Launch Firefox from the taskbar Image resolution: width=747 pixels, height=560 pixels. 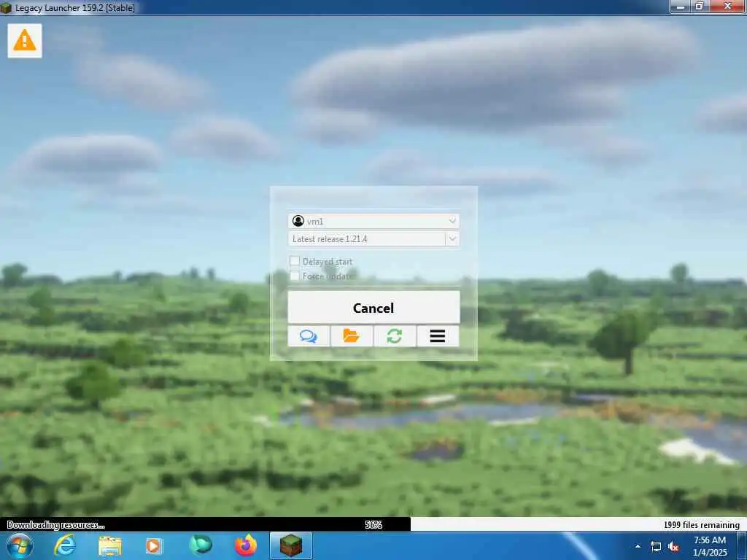[246, 545]
